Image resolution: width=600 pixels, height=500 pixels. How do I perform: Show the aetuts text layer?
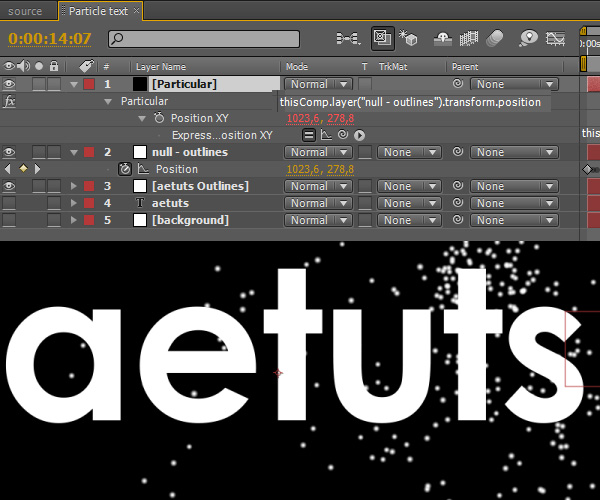coord(9,203)
